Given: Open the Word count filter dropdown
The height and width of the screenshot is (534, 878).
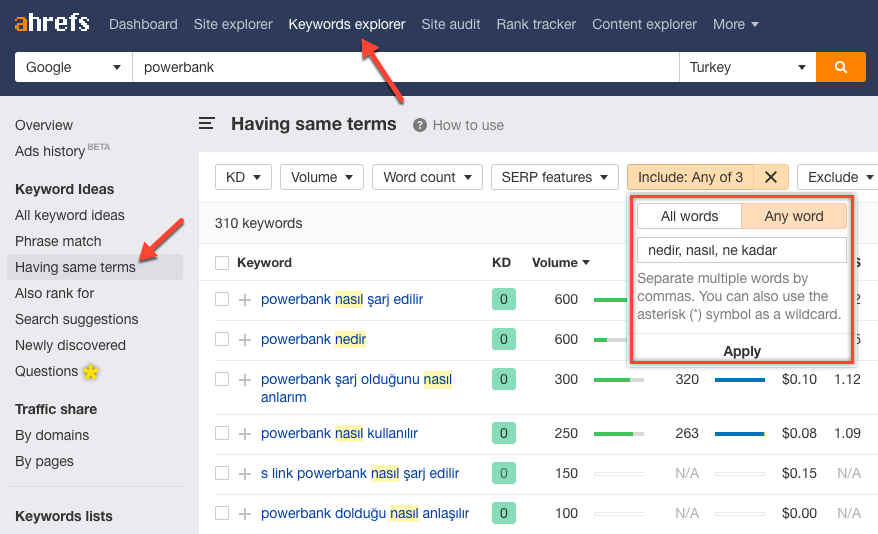Looking at the screenshot, I should pyautogui.click(x=427, y=177).
